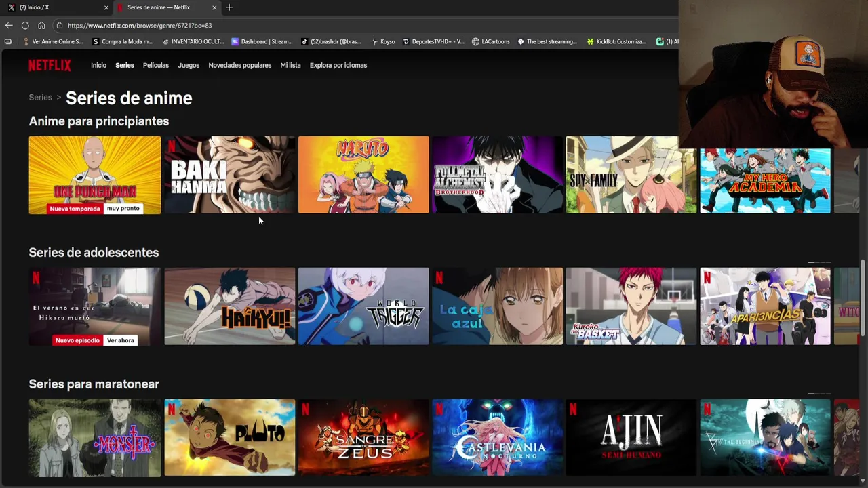Open the Monster thumbnail

coord(95,438)
